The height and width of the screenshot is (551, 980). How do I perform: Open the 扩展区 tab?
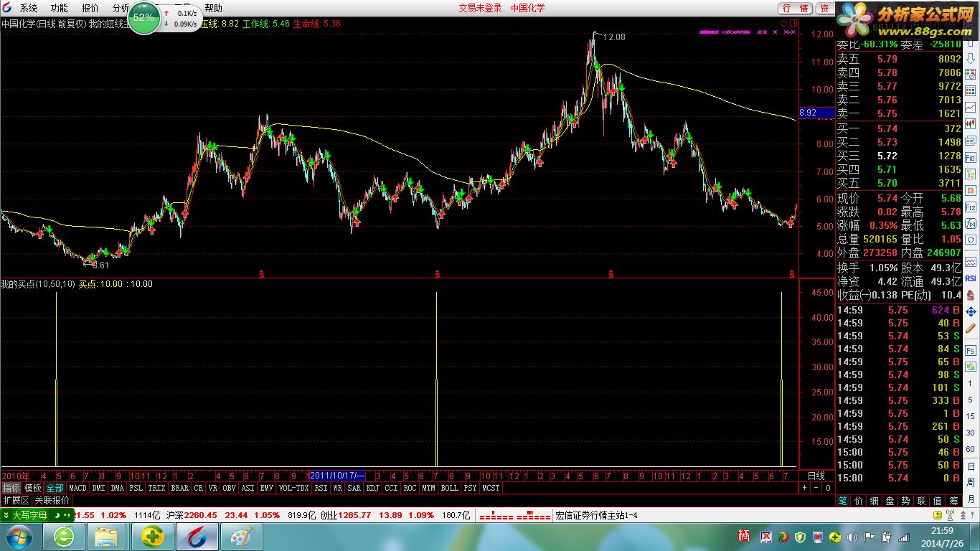[x=16, y=500]
